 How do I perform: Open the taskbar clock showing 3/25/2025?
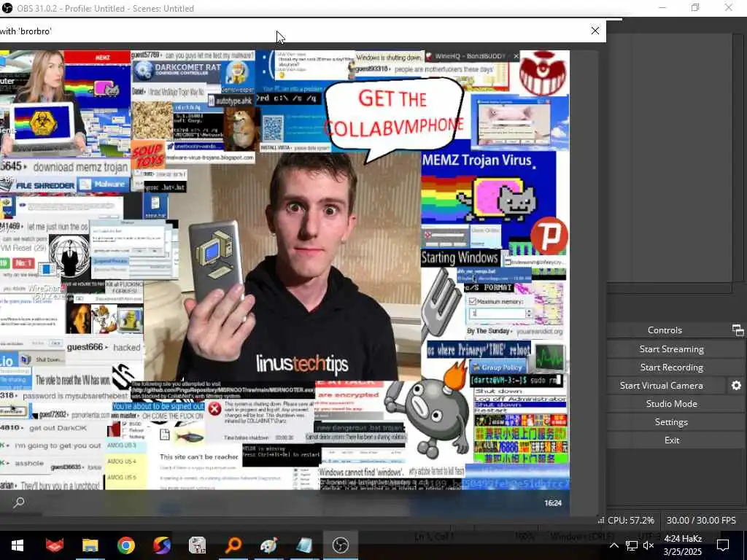(x=683, y=545)
